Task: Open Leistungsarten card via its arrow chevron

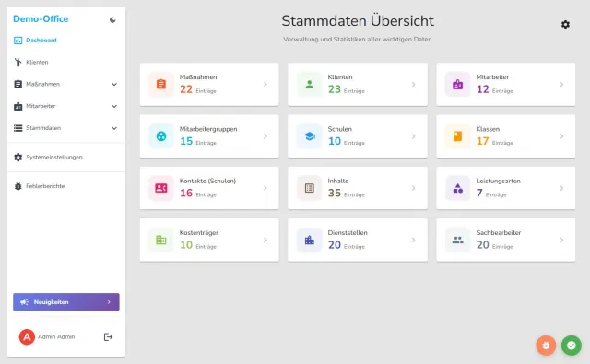Action: coord(561,188)
